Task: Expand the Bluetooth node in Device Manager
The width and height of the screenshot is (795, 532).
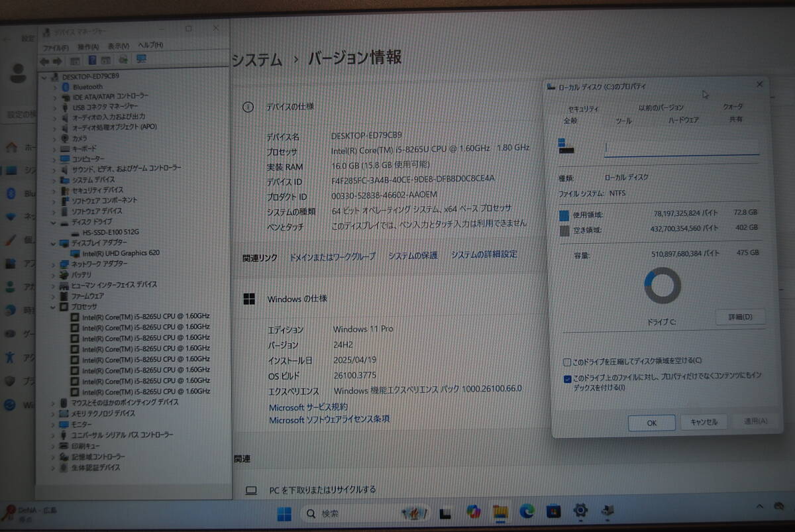Action: [54, 86]
